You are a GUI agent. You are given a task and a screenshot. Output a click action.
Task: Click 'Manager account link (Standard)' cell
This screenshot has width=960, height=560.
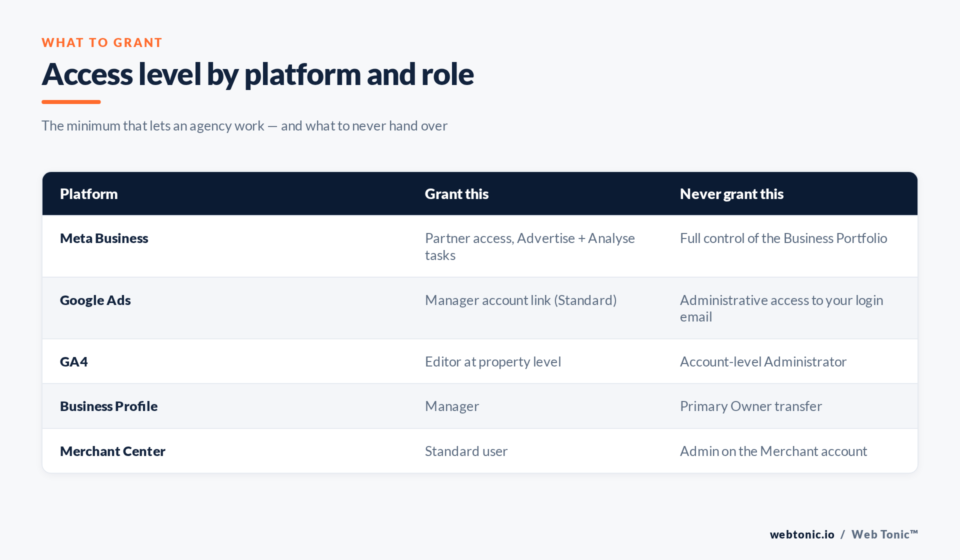pos(520,300)
